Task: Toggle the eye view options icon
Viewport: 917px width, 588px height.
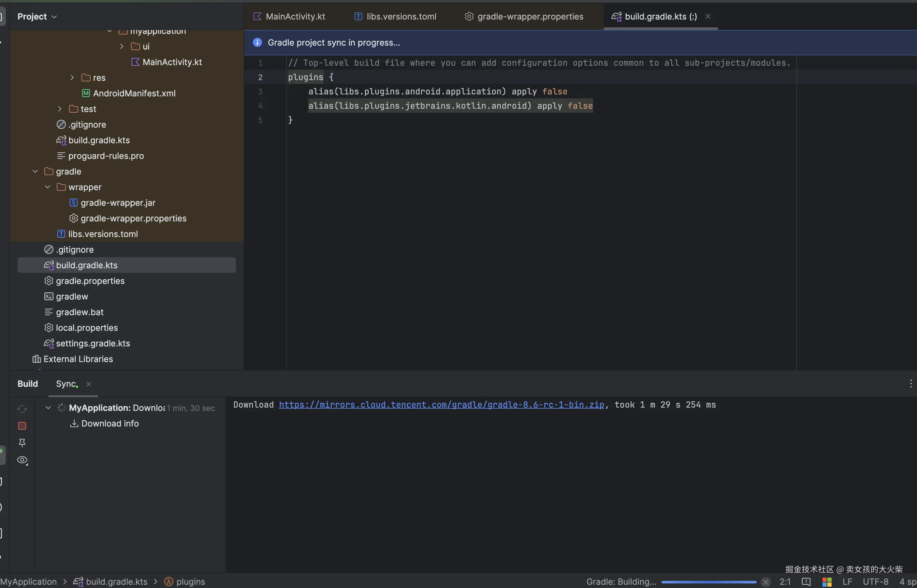Action: 22,460
